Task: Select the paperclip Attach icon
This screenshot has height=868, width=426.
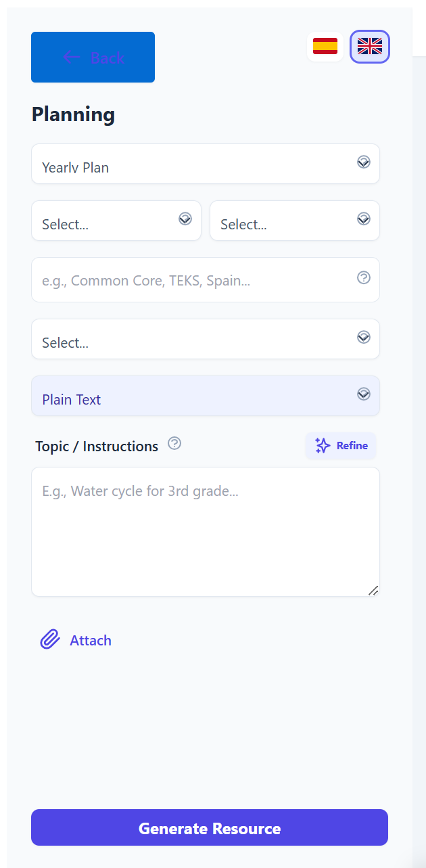Action: click(49, 639)
